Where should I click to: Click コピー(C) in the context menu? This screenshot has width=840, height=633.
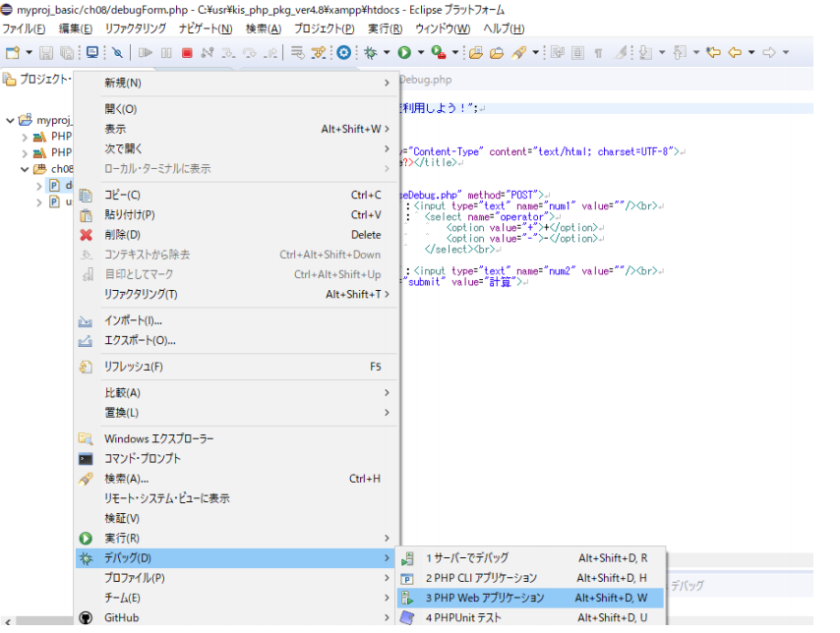coord(123,195)
